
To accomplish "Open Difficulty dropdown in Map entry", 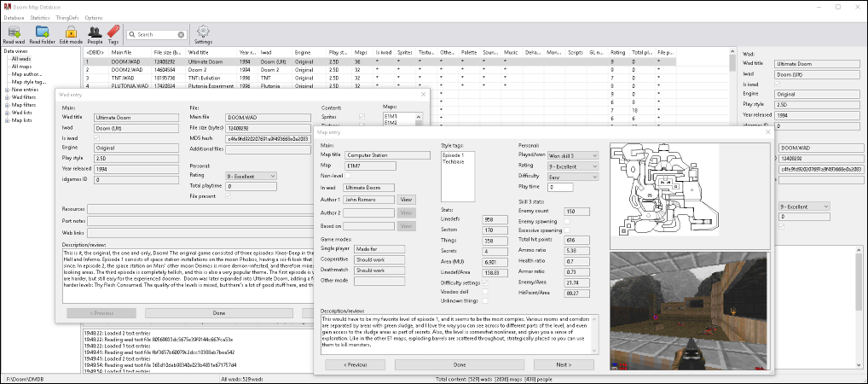I will click(573, 177).
